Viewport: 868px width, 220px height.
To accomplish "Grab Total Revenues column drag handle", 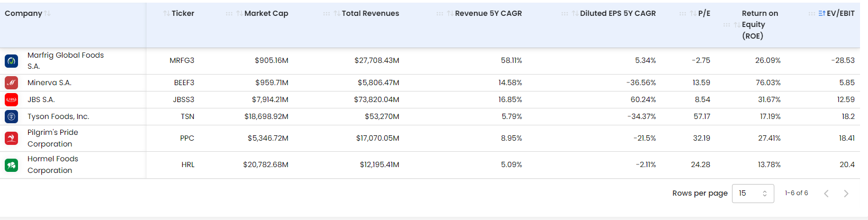I will 327,13.
